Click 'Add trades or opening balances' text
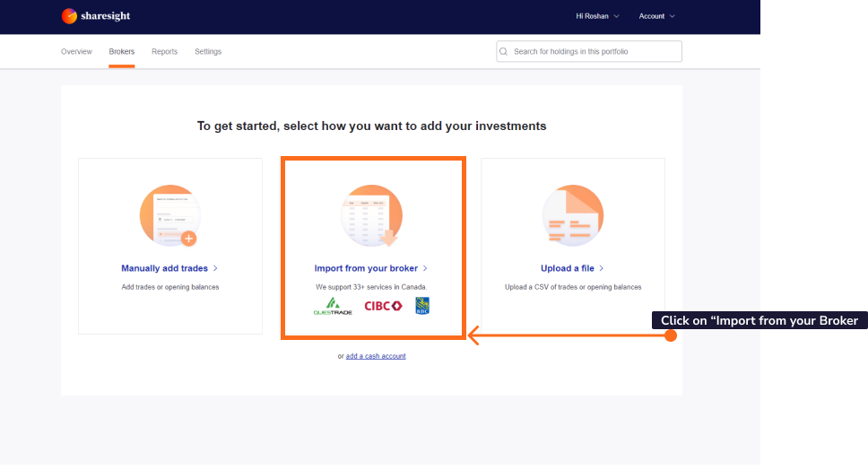This screenshot has height=470, width=868. click(170, 287)
